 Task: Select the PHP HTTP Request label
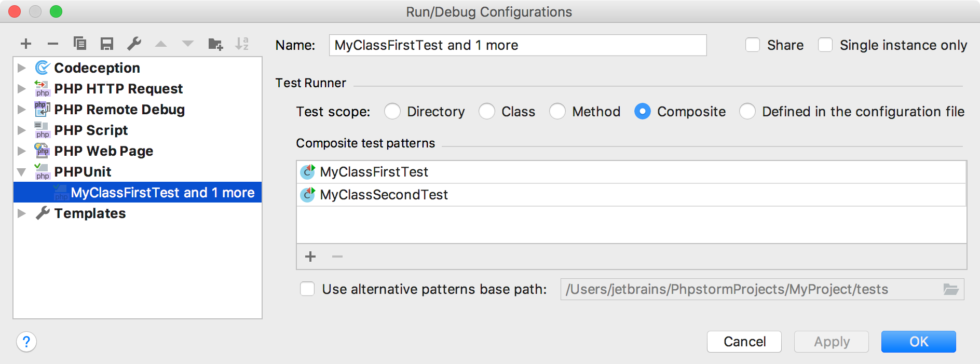(x=118, y=89)
